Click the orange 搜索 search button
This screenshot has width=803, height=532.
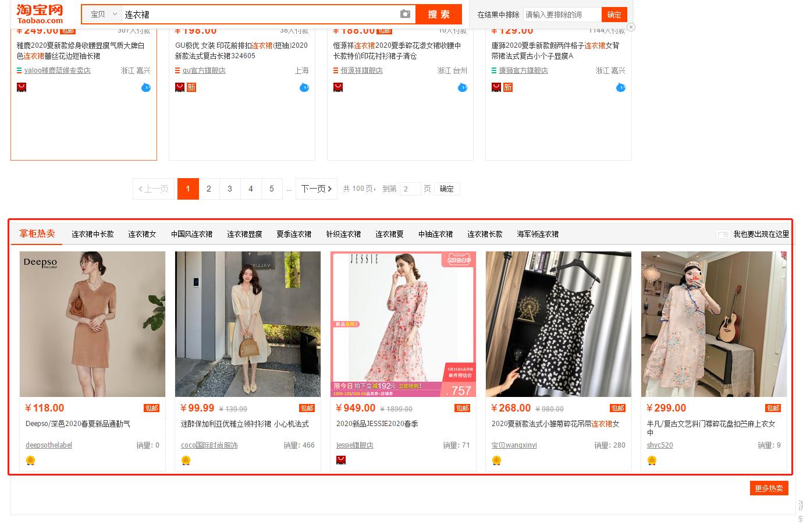(439, 15)
